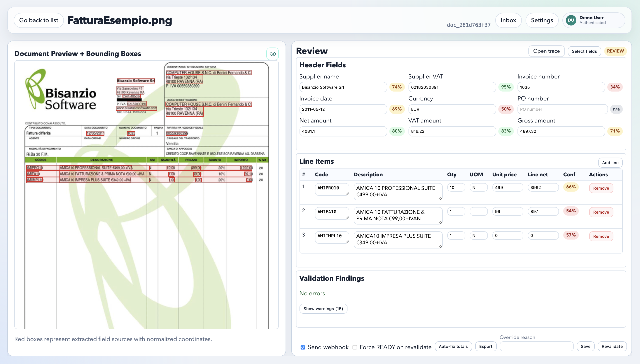Edit the Supplier name field
640x364 pixels.
[x=343, y=87]
